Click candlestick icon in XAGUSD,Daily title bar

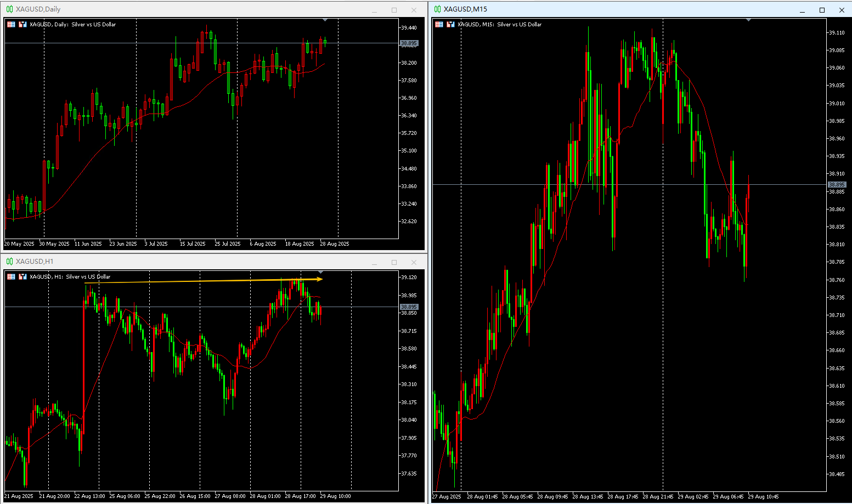point(9,9)
